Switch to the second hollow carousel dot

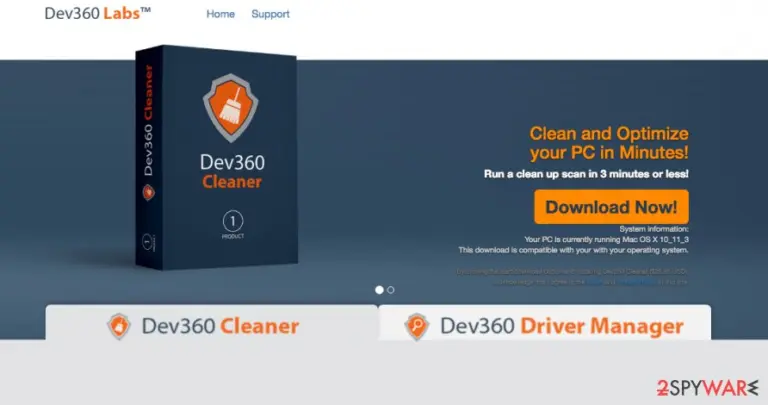coord(390,290)
